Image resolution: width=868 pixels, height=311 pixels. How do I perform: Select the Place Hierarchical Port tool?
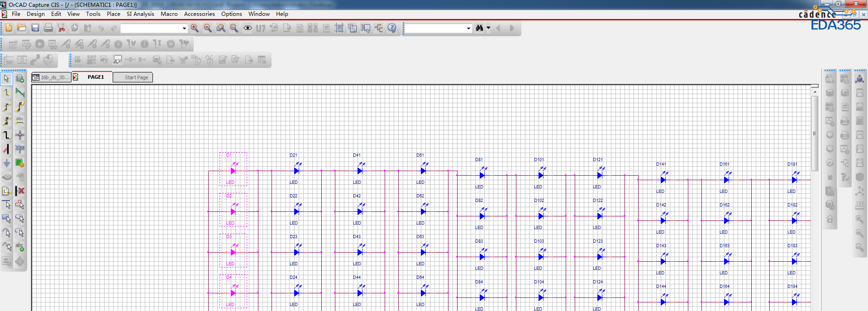coord(20,177)
